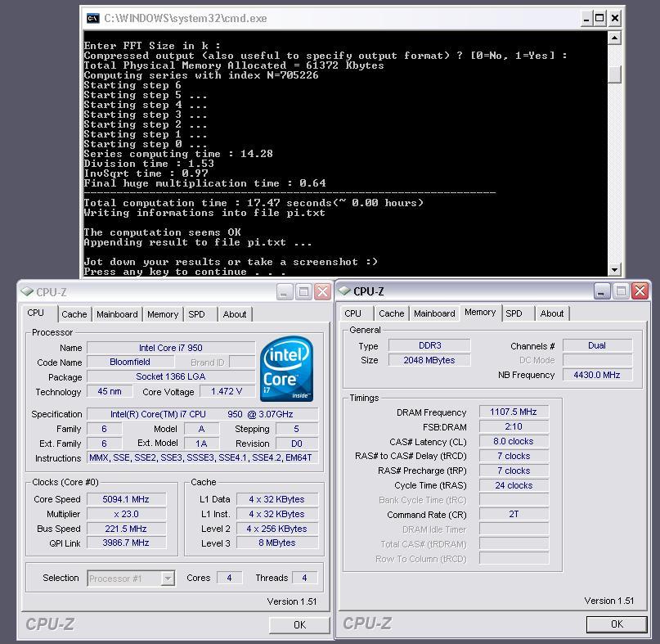Minimize the left CPU-Z window
Screen dimensions: 660x644
point(285,291)
